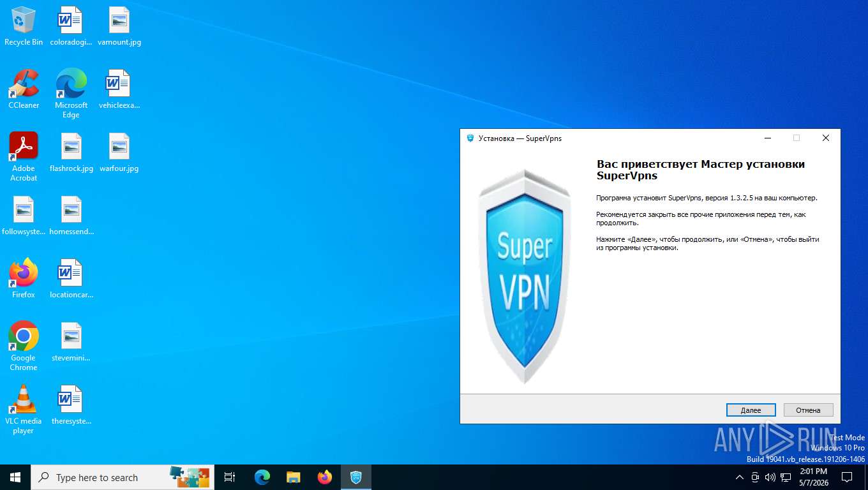Open the CCleaner desktop shortcut
Screen dimensions: 868x490
(x=24, y=89)
